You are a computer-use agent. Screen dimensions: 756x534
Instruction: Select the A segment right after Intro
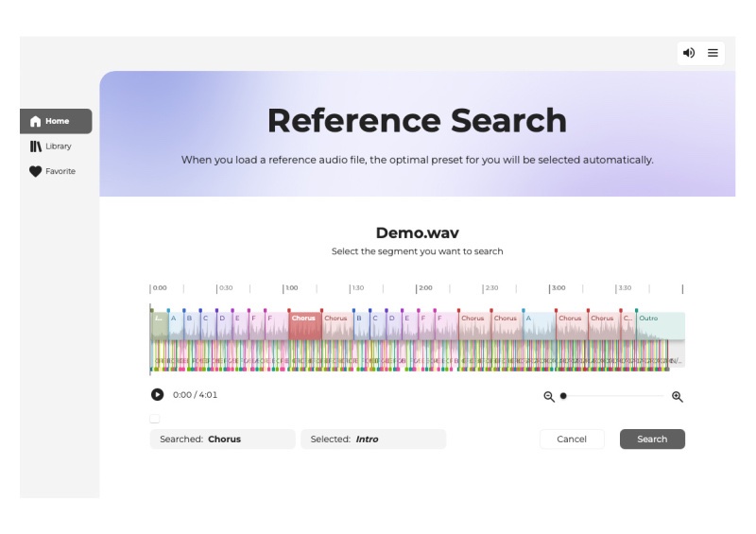point(176,326)
